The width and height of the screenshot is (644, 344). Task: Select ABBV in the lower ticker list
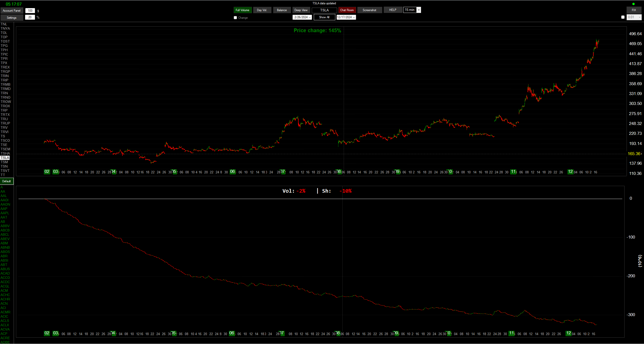click(5, 226)
